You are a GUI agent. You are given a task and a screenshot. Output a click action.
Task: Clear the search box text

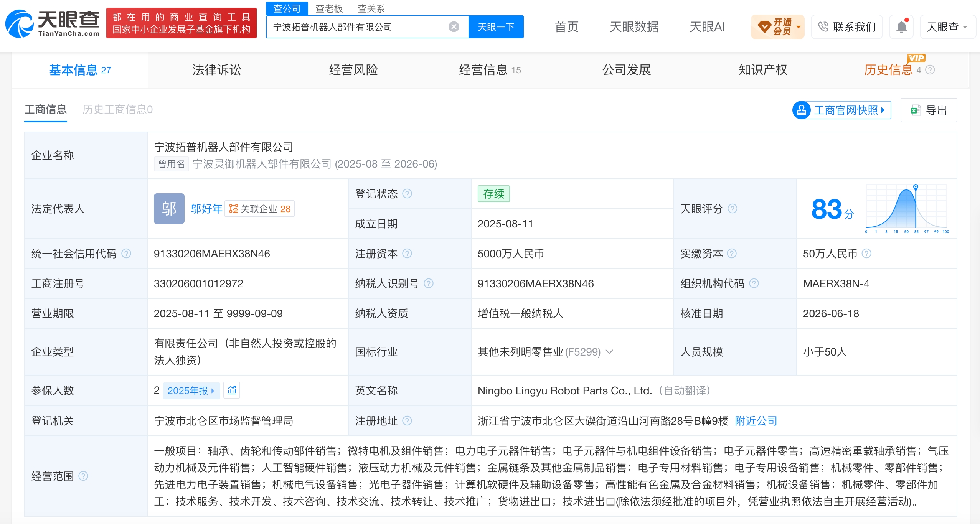(454, 27)
